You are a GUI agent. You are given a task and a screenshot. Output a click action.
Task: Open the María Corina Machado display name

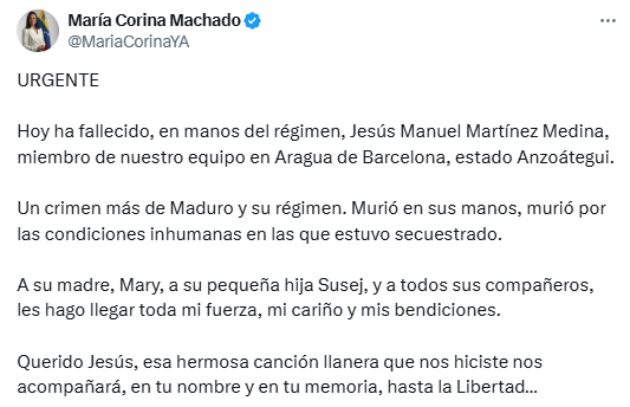(x=154, y=20)
